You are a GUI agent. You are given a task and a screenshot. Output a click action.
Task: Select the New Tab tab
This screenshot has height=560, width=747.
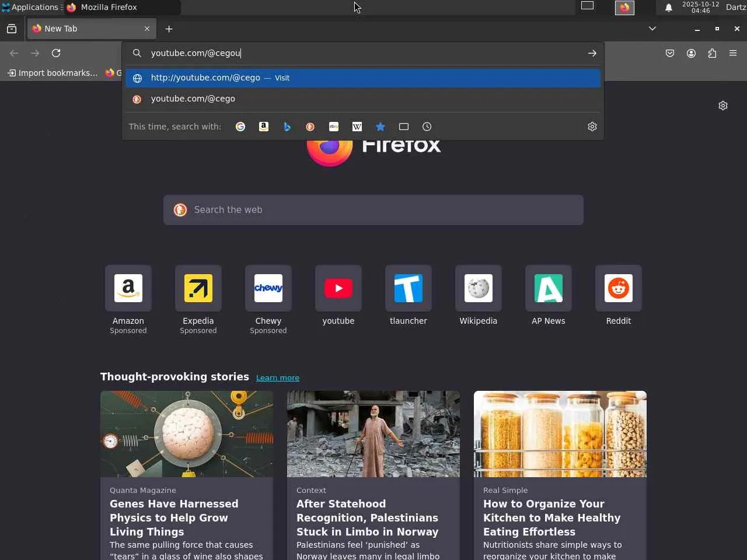[92, 29]
